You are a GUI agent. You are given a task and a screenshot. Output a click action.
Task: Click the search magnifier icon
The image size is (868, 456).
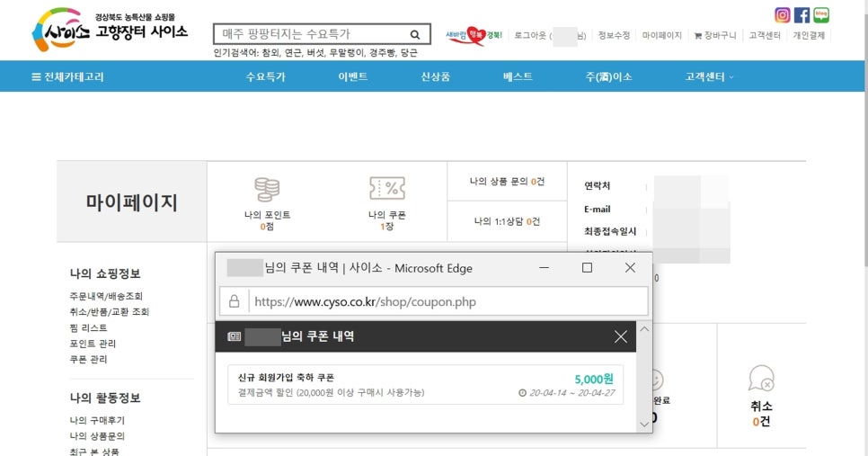coord(414,34)
